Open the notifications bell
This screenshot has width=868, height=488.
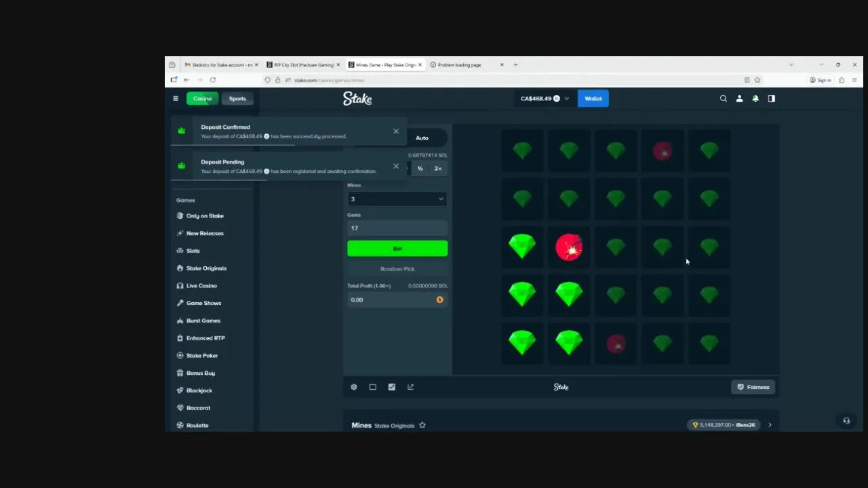tap(755, 98)
